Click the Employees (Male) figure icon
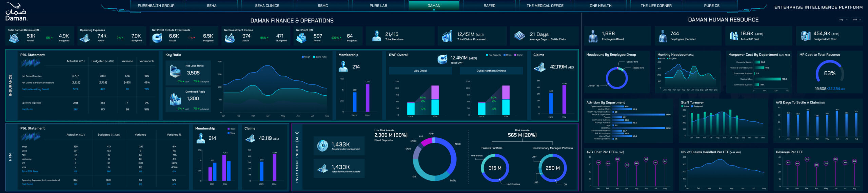The image size is (868, 193). click(x=593, y=36)
